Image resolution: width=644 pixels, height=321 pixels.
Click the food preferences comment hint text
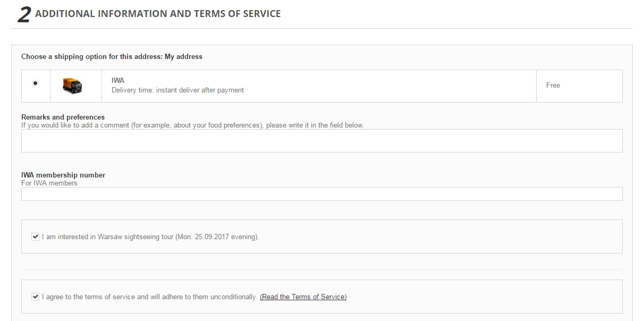pos(192,125)
